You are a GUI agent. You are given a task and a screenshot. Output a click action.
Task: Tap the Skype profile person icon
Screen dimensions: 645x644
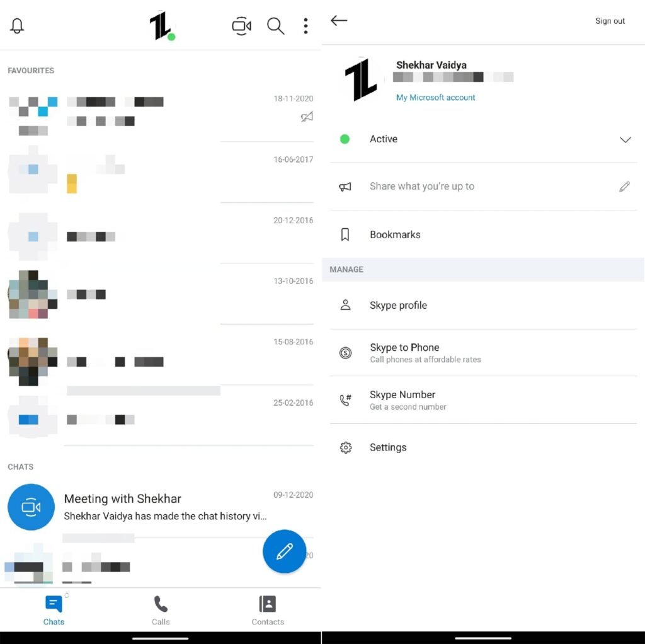click(346, 305)
